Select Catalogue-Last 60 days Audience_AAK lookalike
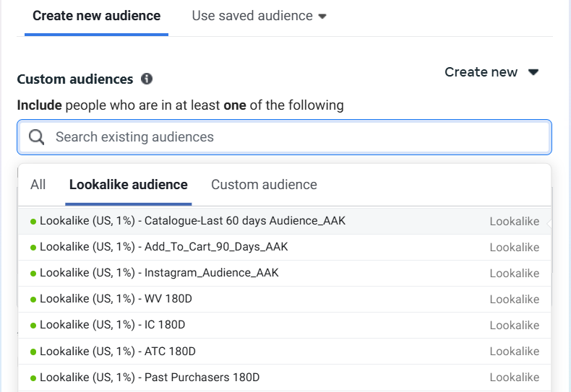 pos(284,221)
